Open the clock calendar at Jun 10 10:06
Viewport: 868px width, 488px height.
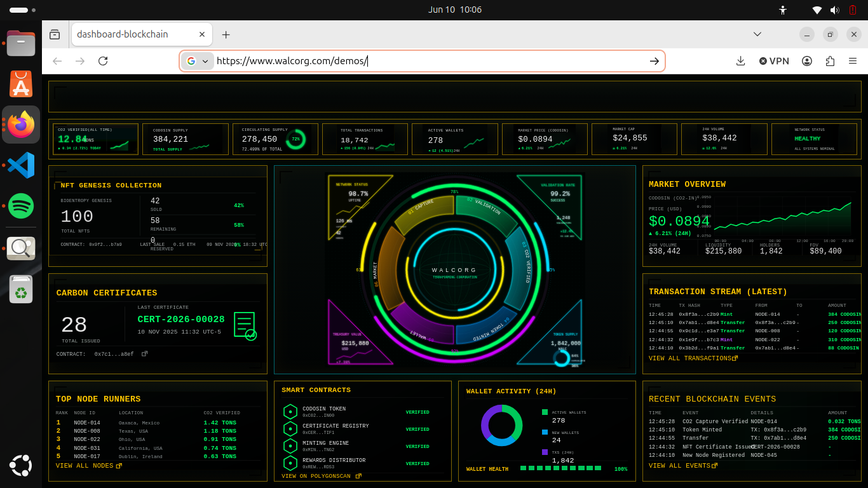[455, 10]
